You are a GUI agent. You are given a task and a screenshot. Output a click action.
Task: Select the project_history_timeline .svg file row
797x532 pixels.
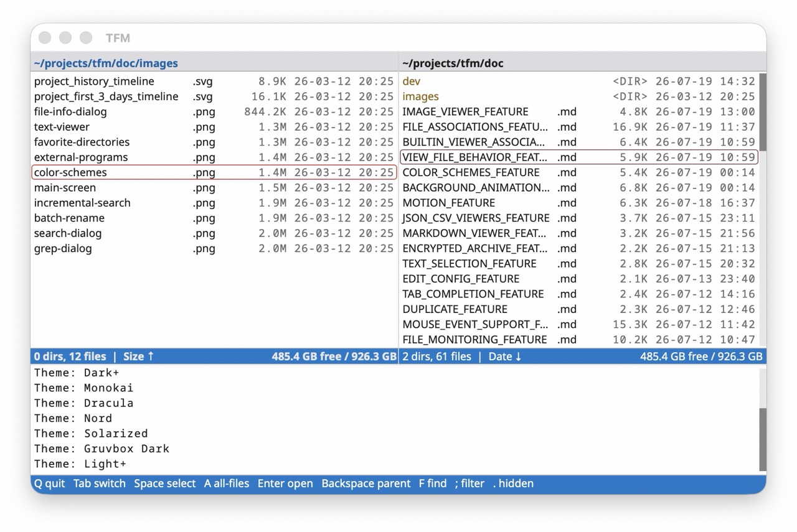(214, 81)
